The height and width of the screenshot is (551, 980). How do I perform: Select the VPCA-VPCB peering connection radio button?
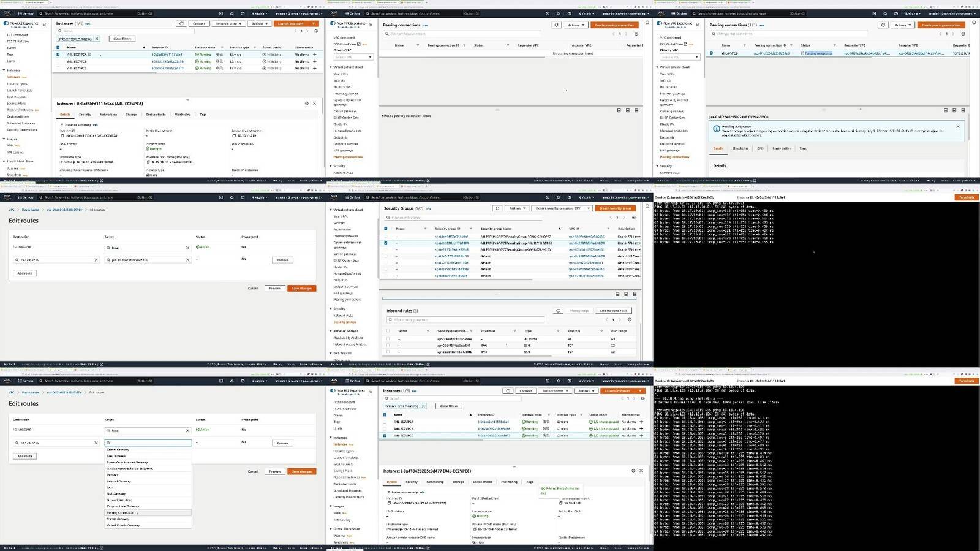(711, 53)
